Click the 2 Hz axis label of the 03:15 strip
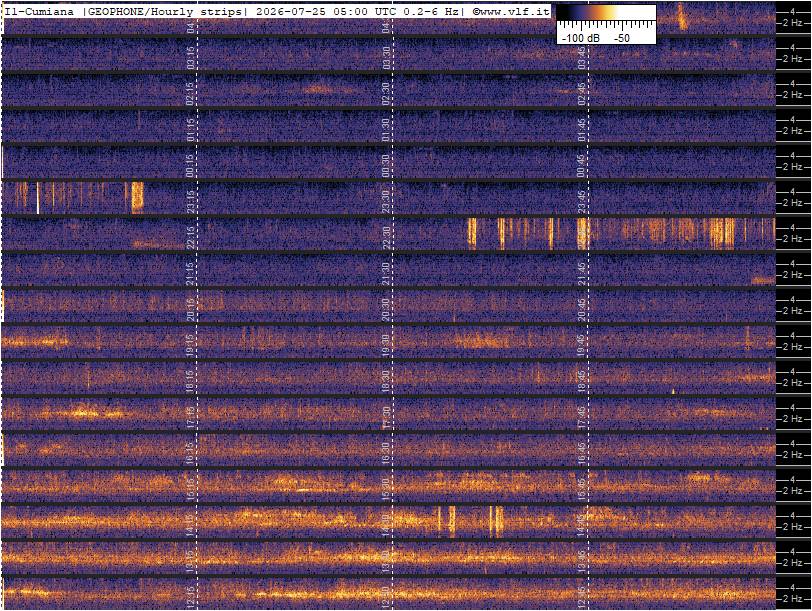 tap(792, 59)
